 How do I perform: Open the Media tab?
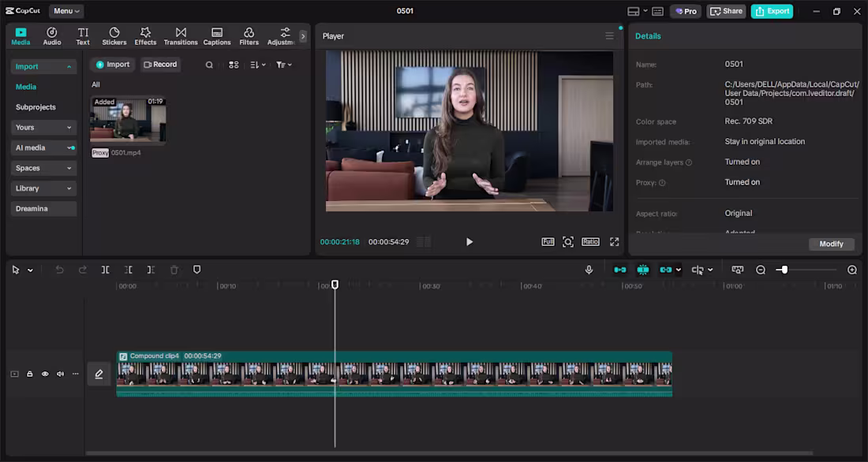coord(21,36)
